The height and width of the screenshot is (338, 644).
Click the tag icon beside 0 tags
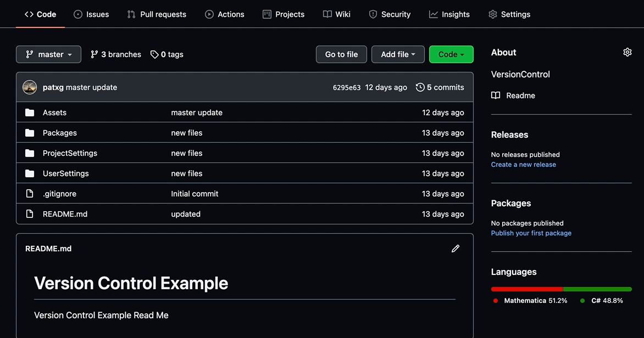coord(154,54)
